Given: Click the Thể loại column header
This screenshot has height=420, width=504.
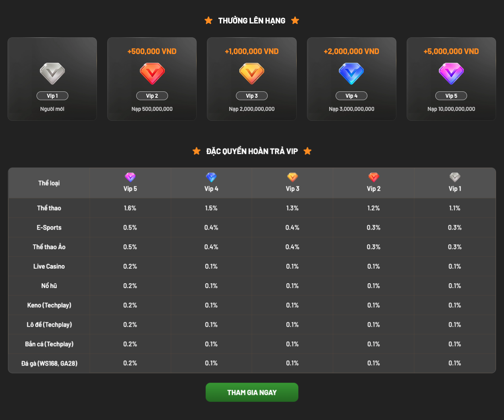Looking at the screenshot, I should (49, 183).
